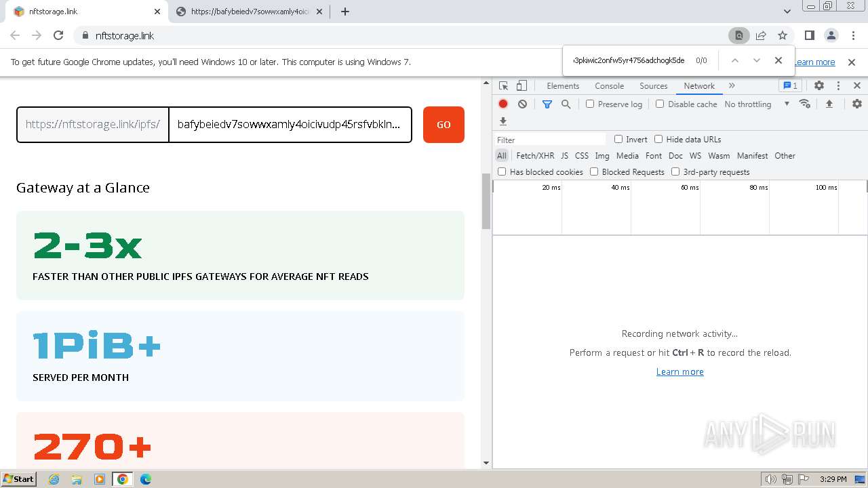Import HAR file with upload arrow
Image resolution: width=868 pixels, height=488 pixels.
pyautogui.click(x=829, y=104)
